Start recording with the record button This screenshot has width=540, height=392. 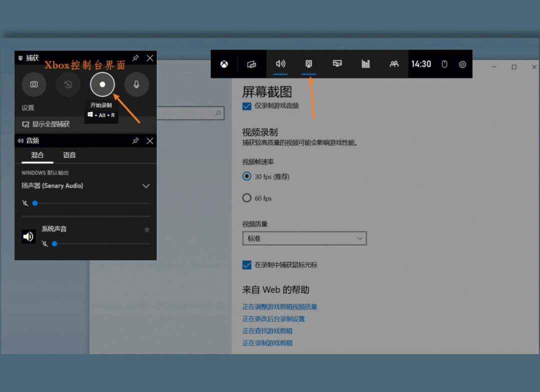coord(102,84)
